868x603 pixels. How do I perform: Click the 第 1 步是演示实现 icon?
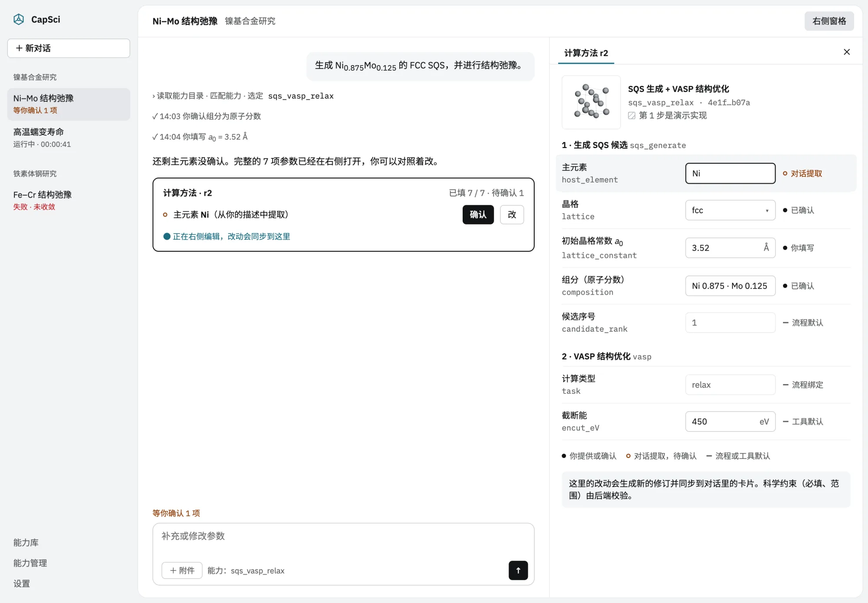(x=632, y=115)
